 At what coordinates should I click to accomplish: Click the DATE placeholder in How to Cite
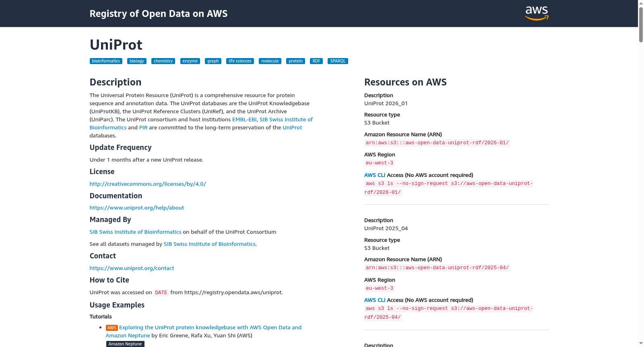[x=161, y=293]
